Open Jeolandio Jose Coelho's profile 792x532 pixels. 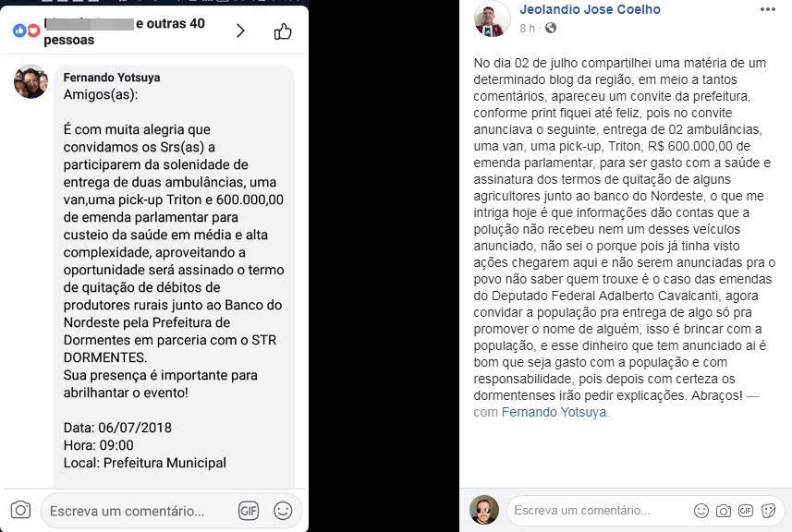[590, 10]
